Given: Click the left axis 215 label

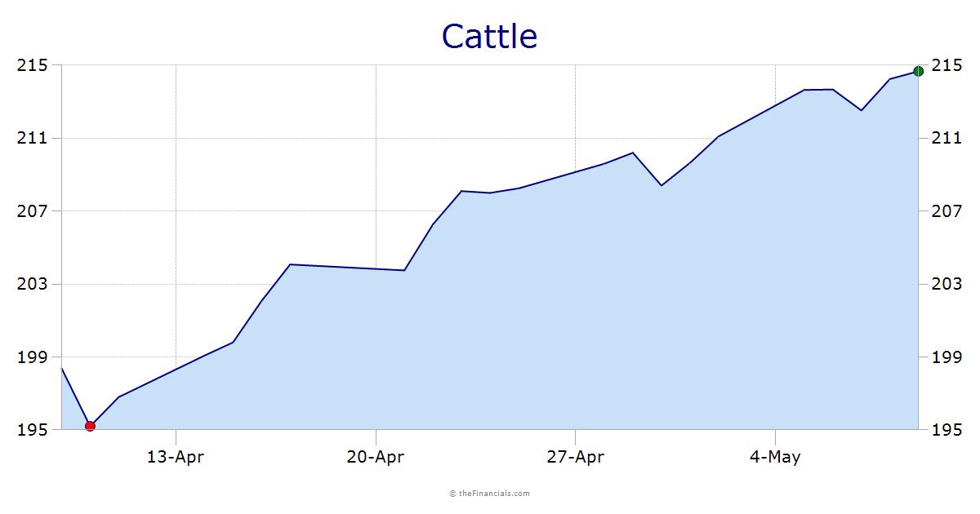Looking at the screenshot, I should (32, 65).
